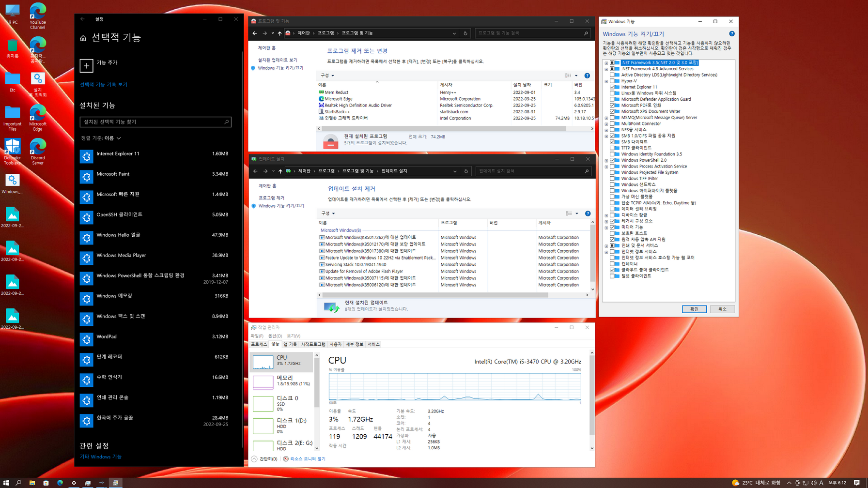Open help in the 업데이트 설치 window
The height and width of the screenshot is (488, 868).
[x=588, y=213]
